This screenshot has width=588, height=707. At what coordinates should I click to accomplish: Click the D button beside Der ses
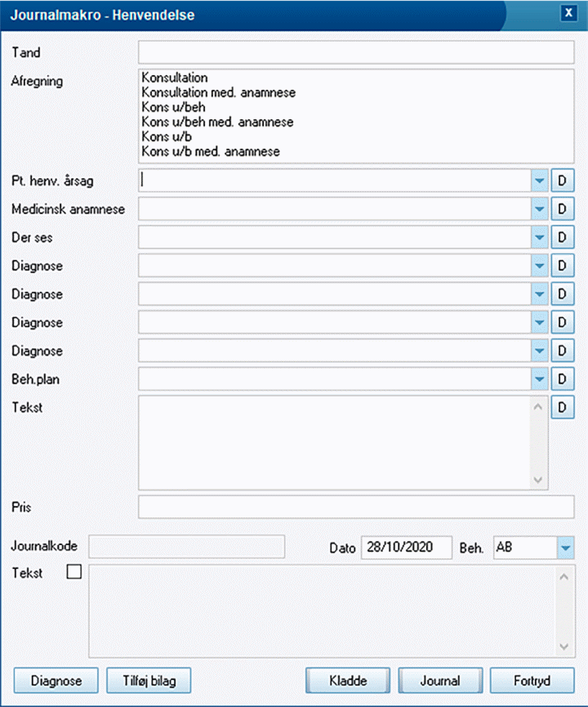562,237
